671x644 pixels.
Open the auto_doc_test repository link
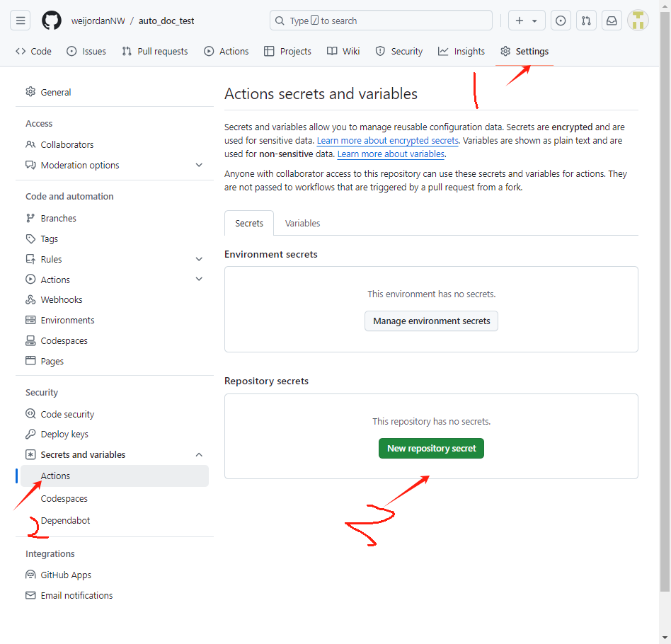[x=166, y=21]
